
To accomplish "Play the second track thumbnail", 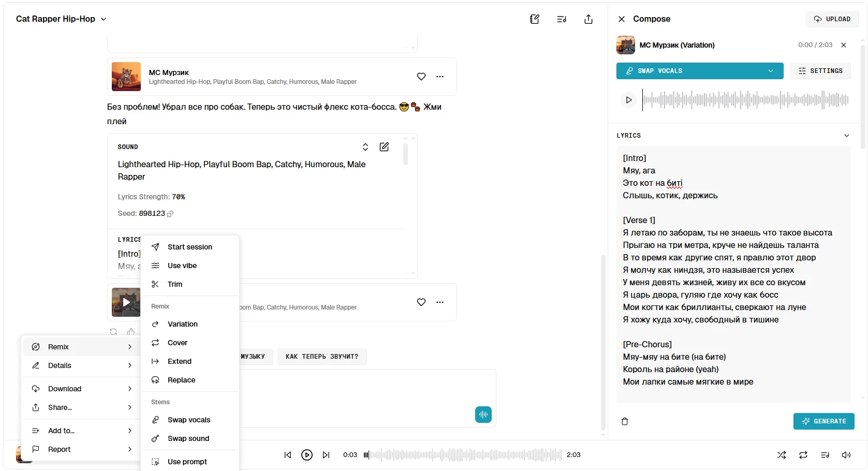I will point(126,302).
